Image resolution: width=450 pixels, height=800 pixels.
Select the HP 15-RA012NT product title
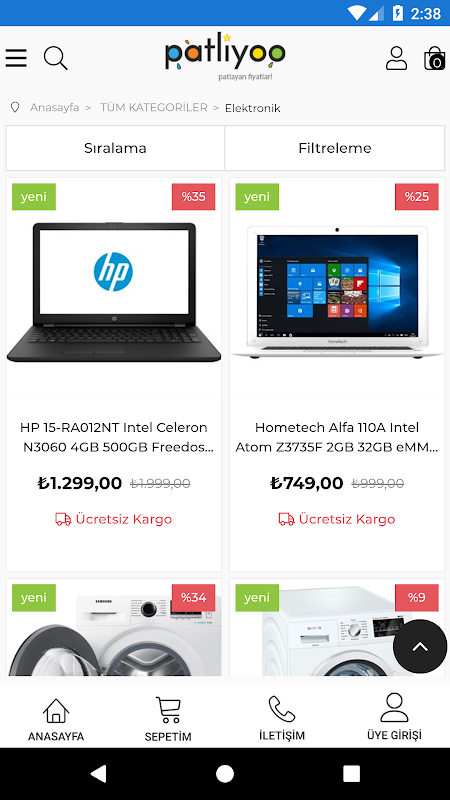[114, 437]
